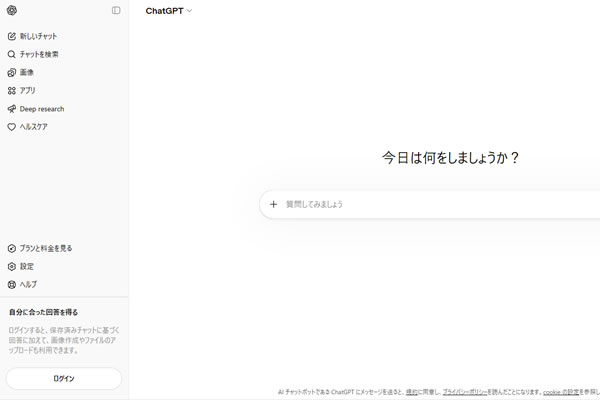Click the 自分に合った回答を得る login prompt title
Viewport: 600px width, 400px height.
[43, 312]
